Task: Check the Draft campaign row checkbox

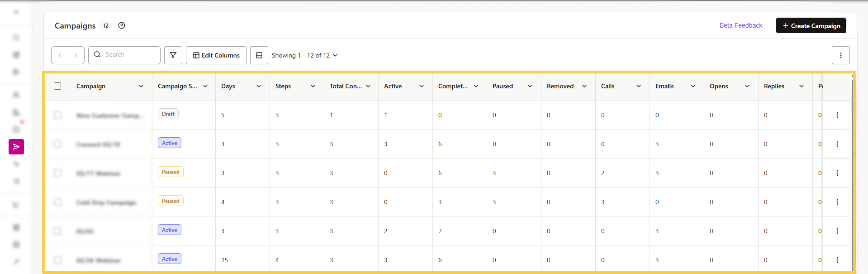Action: point(57,115)
